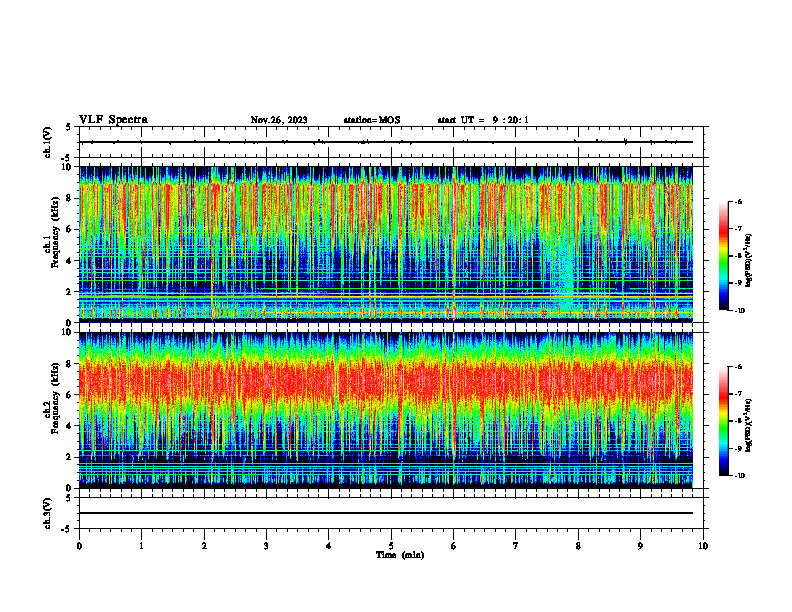The image size is (792, 612).
Task: Click the date "Nov.26, 2023"
Action: coord(279,120)
